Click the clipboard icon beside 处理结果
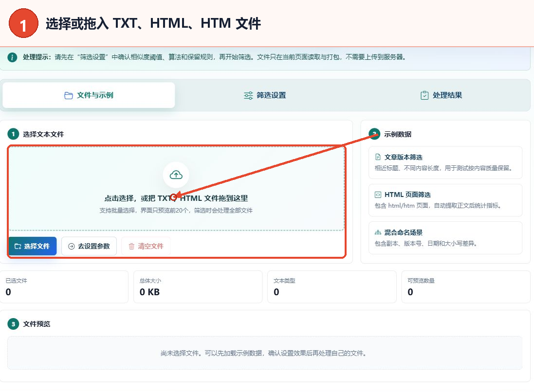The image size is (534, 392). (424, 95)
